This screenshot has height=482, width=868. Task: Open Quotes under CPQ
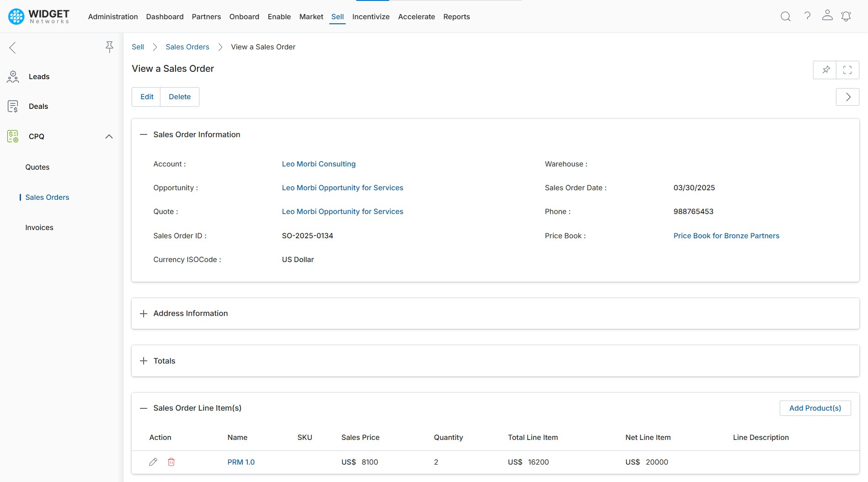point(38,167)
